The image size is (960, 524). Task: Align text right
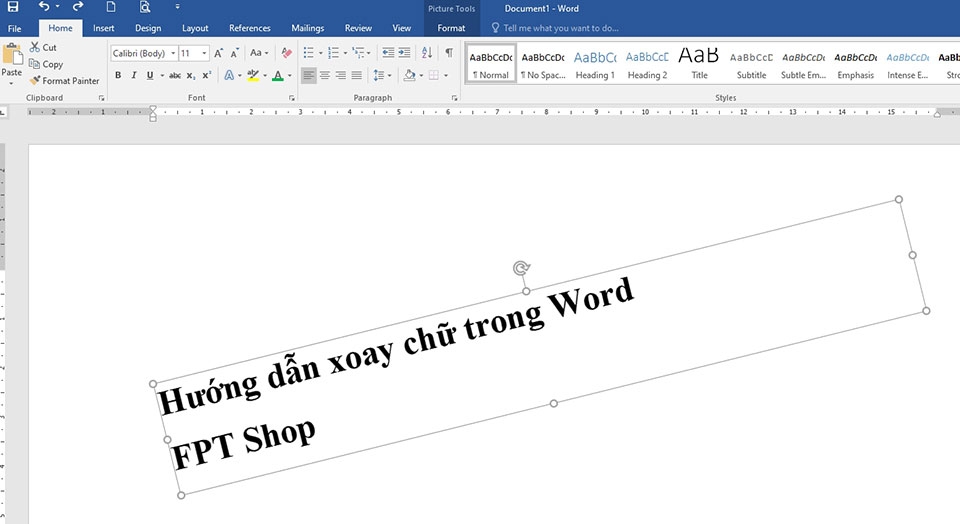point(340,75)
